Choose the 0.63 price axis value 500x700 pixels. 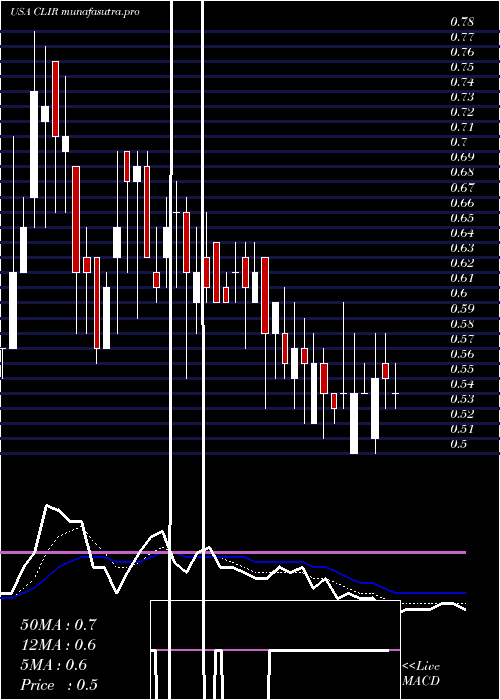(462, 248)
